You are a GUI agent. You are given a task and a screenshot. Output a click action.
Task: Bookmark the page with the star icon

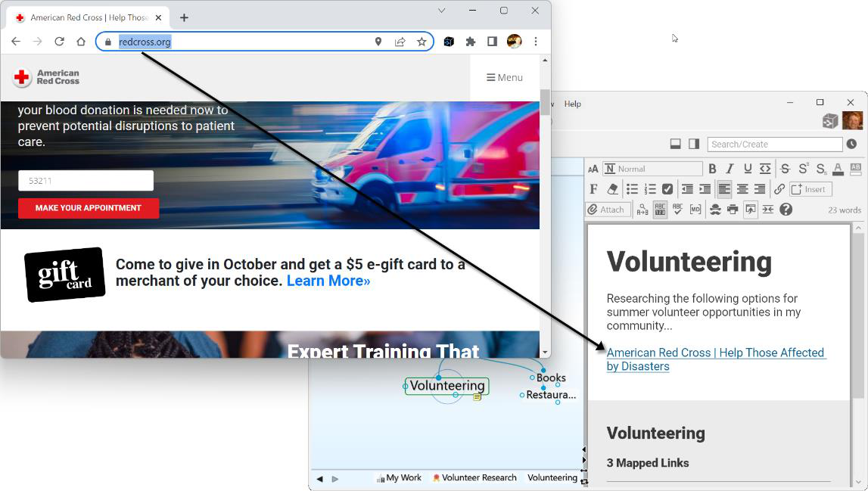(422, 42)
